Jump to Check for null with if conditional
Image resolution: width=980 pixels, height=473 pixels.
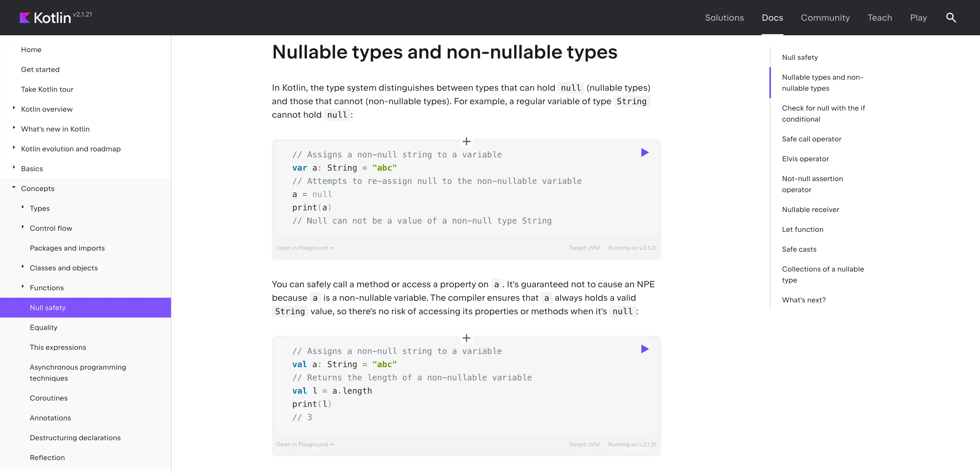pyautogui.click(x=823, y=114)
